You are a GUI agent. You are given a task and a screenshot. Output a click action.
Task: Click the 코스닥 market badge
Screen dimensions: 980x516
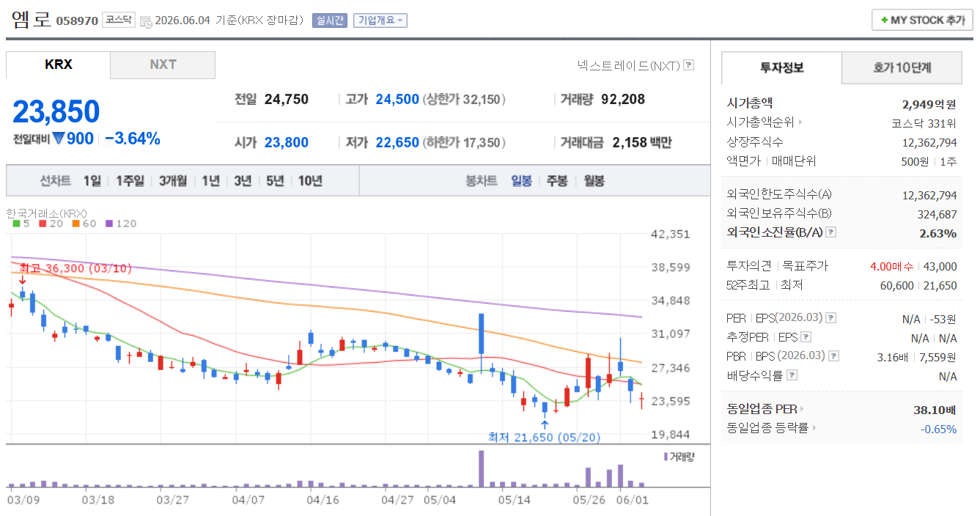(x=118, y=20)
